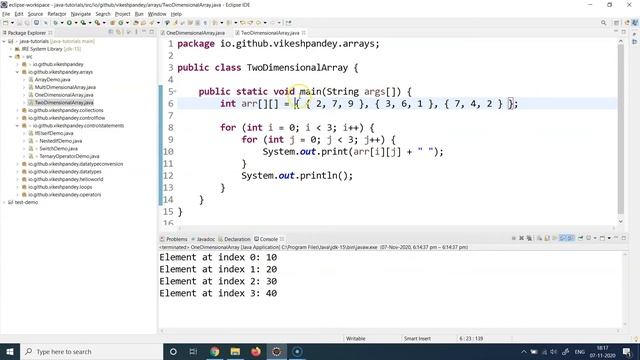This screenshot has width=640, height=360.
Task: Select MultiDimensionalArray.java in Package Explorer
Action: (x=65, y=87)
